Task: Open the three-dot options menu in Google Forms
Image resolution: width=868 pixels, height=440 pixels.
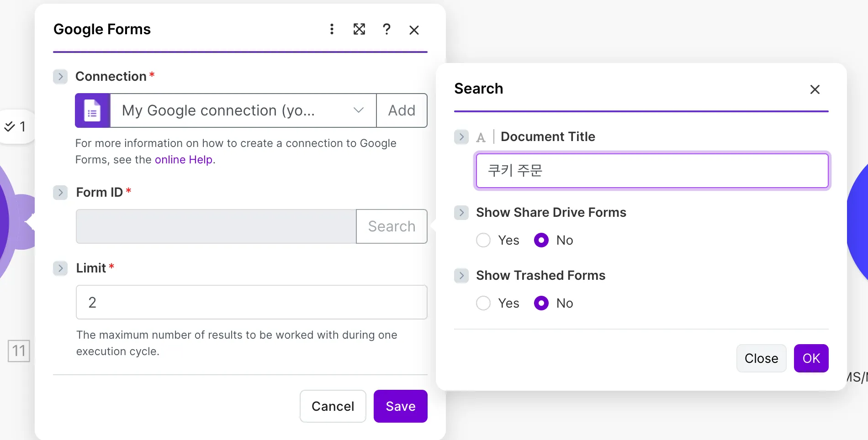Action: [x=332, y=30]
